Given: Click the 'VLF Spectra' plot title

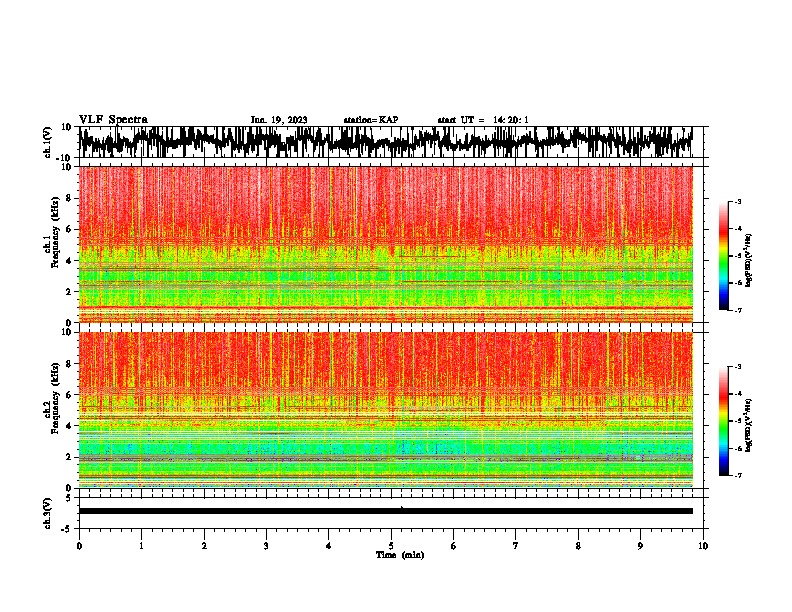Looking at the screenshot, I should point(113,120).
